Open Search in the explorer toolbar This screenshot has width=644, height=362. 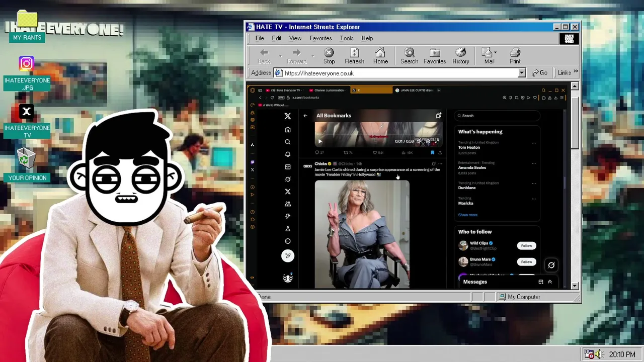pos(409,56)
